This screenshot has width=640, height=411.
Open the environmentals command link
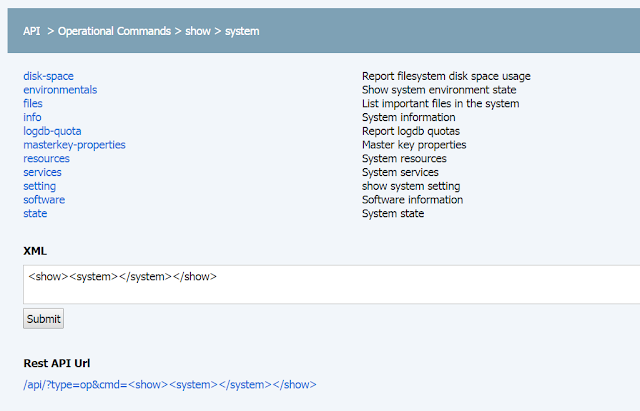(x=60, y=90)
